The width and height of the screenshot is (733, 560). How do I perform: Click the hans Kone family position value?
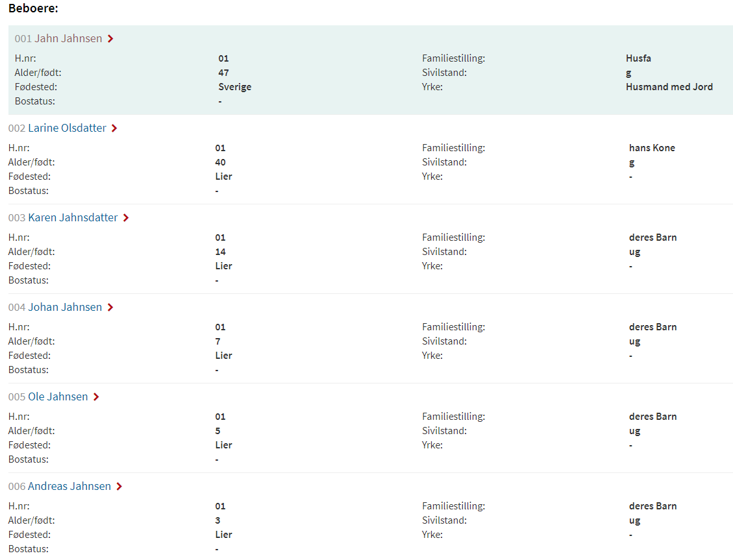coord(652,148)
